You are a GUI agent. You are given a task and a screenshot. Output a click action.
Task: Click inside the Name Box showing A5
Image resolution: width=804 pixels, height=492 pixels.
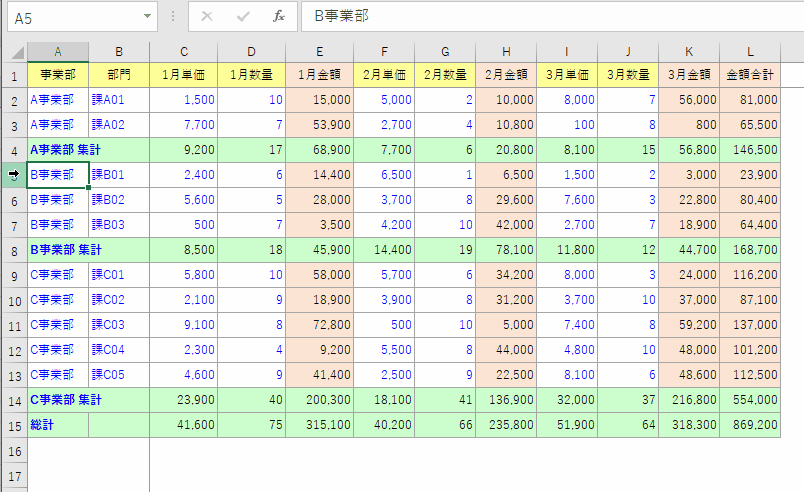74,17
